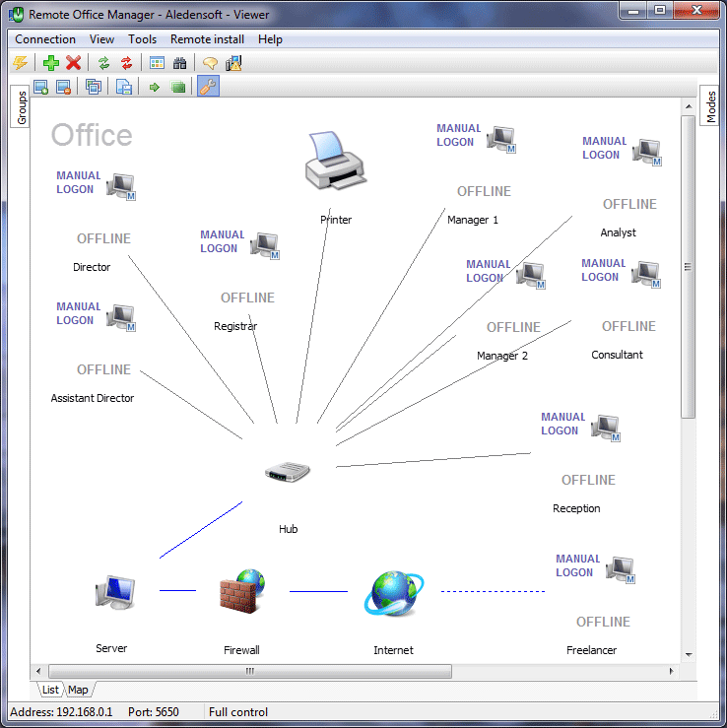Screen dimensions: 727x728
Task: Expand the Modes side panel
Action: coord(710,106)
